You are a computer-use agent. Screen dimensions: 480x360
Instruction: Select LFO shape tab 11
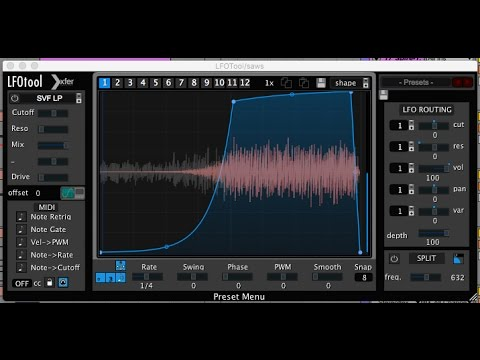(232, 83)
